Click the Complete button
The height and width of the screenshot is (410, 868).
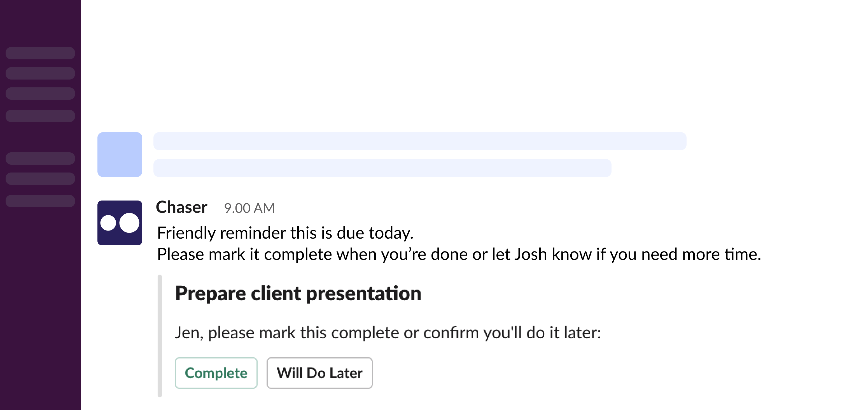click(216, 373)
